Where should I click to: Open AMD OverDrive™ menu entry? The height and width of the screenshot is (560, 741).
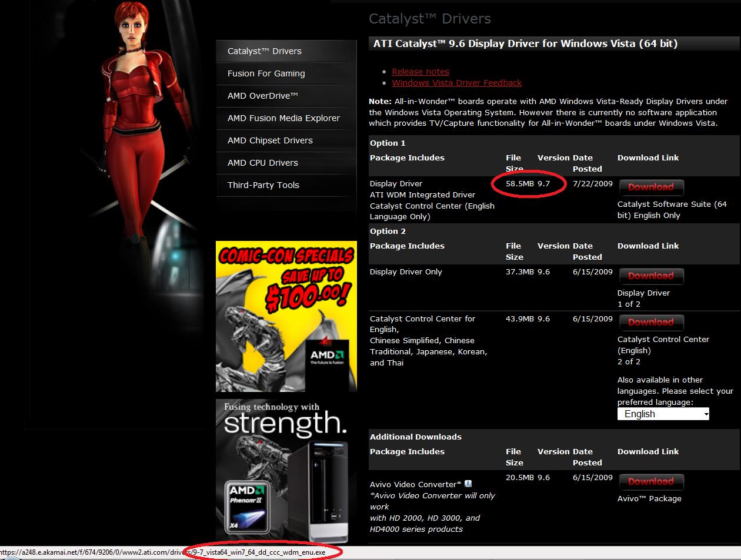click(x=286, y=96)
